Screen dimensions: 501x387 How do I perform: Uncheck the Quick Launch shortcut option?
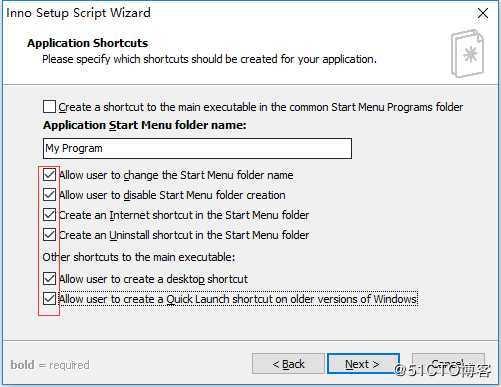49,299
